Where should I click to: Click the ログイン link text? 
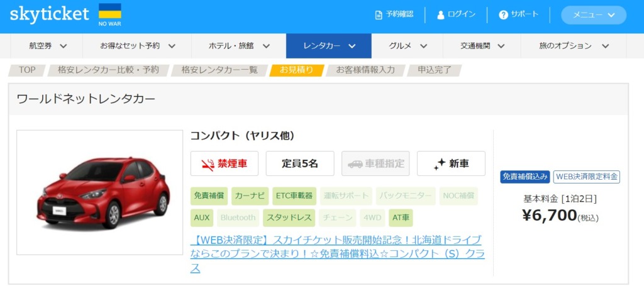(462, 15)
